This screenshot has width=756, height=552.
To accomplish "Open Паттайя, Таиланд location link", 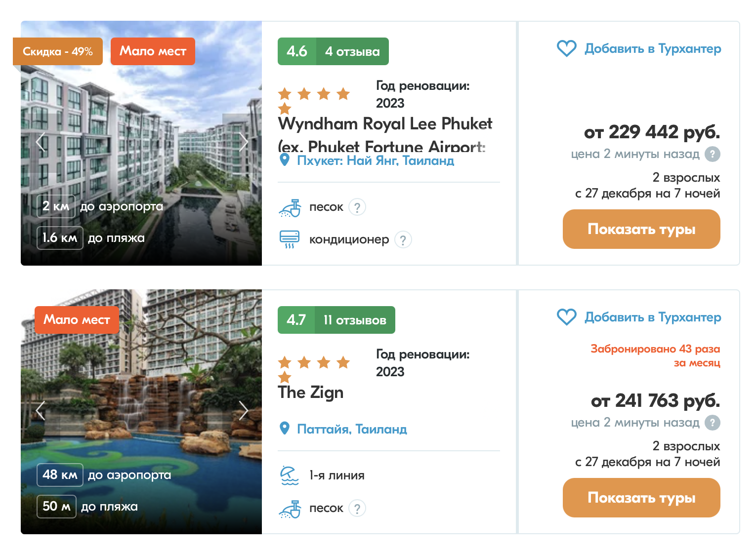I will pos(352,429).
